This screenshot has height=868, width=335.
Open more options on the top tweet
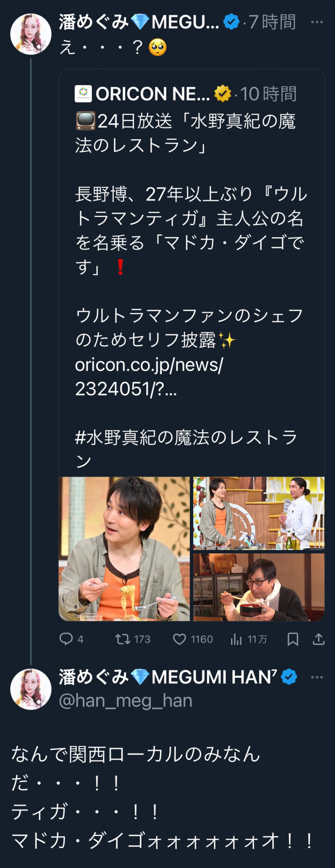(x=317, y=22)
